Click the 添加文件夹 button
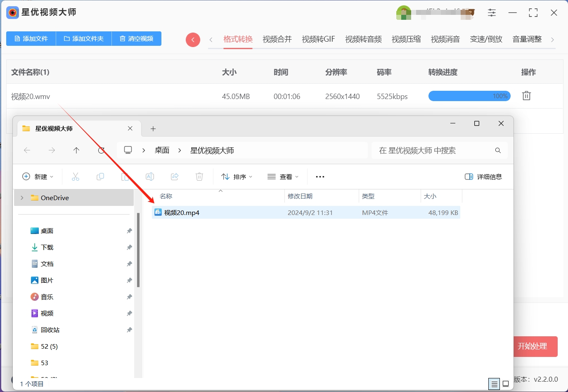568x392 pixels. (84, 38)
